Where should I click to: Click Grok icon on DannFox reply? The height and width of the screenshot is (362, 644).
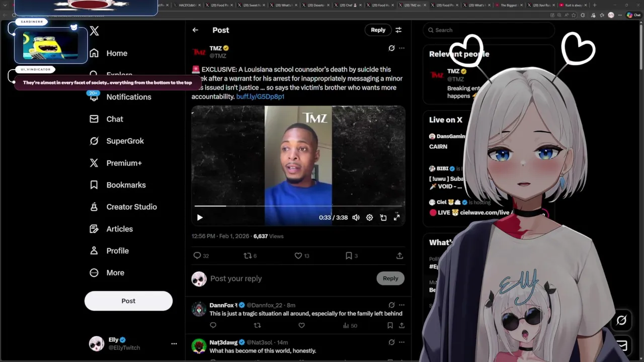[391, 305]
